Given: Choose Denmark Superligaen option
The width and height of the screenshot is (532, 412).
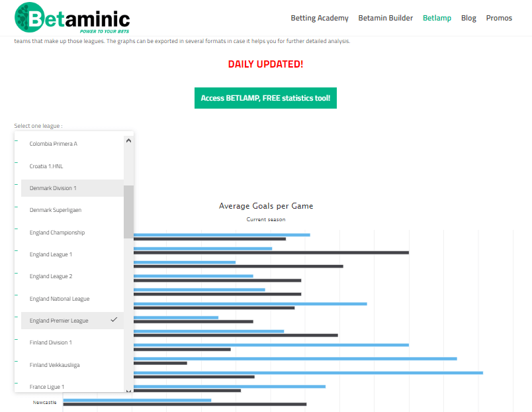Looking at the screenshot, I should pos(72,210).
